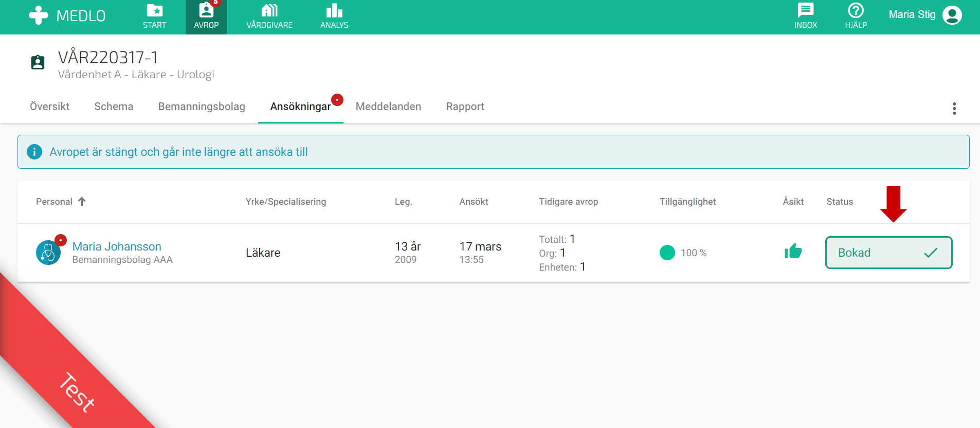Open the Bokad status dropdown
The width and height of the screenshot is (980, 428).
tap(888, 253)
